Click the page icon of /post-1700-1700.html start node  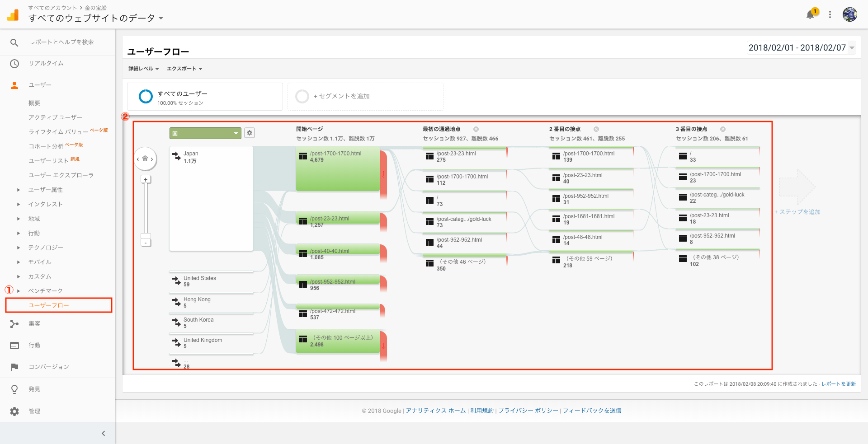303,156
